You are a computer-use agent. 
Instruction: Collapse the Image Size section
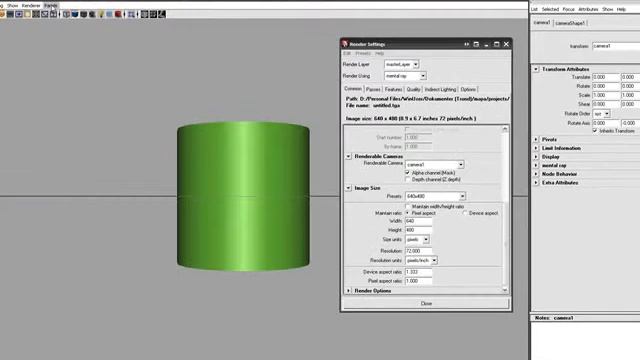click(348, 188)
